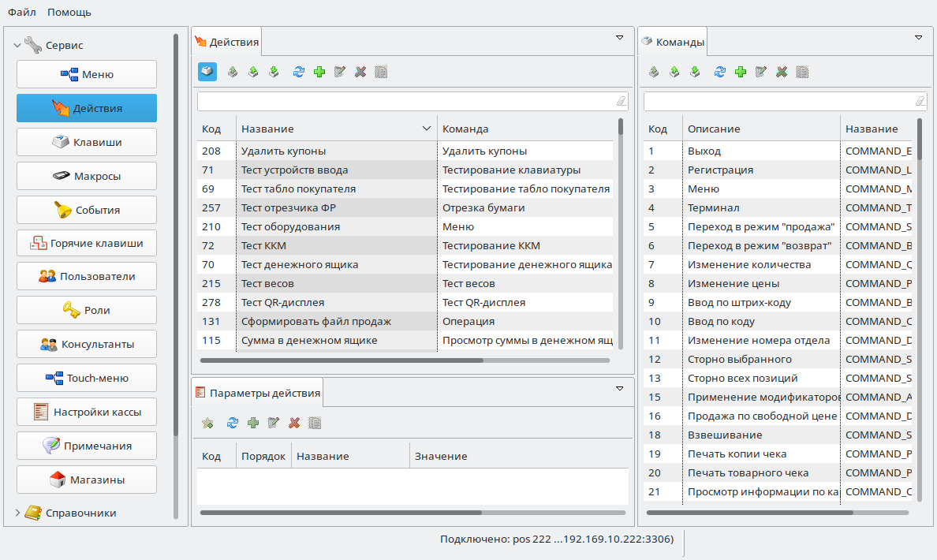Screen dimensions: 937x560
Task: Open the Помощь menu
Action: pyautogui.click(x=69, y=12)
